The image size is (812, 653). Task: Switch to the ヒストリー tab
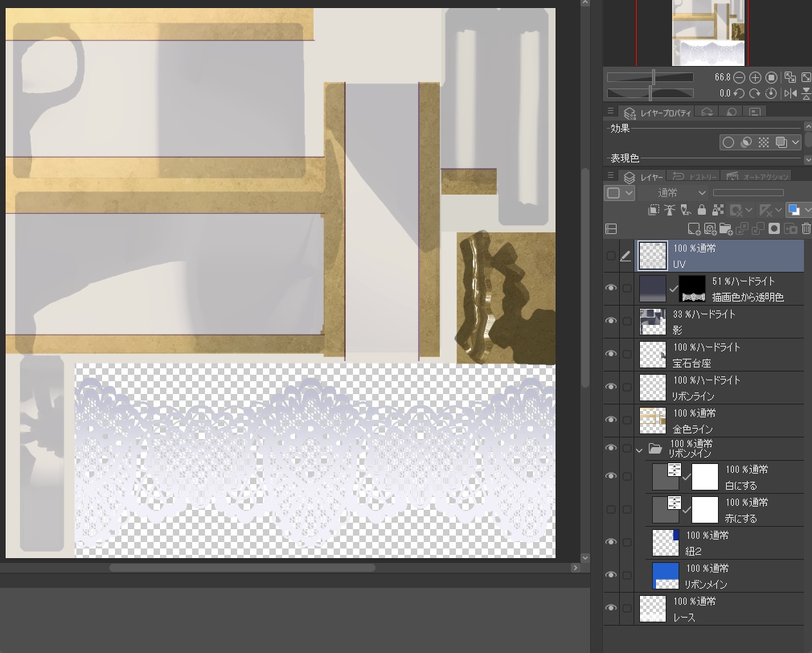click(694, 177)
